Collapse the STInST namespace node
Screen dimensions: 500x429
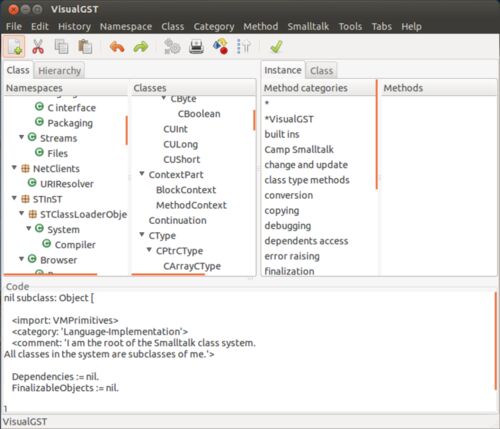pos(14,198)
